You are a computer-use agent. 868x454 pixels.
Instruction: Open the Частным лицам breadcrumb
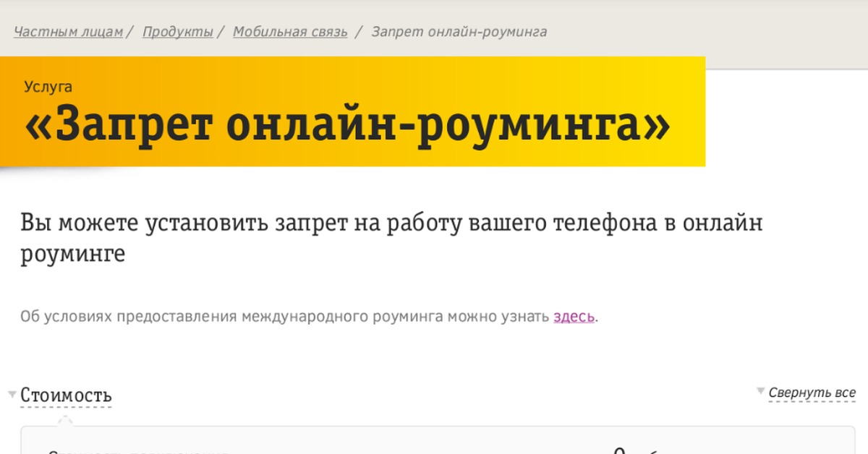68,32
